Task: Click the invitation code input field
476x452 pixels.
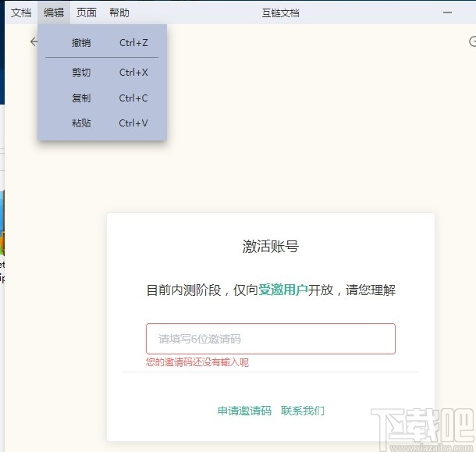Action: [x=271, y=339]
